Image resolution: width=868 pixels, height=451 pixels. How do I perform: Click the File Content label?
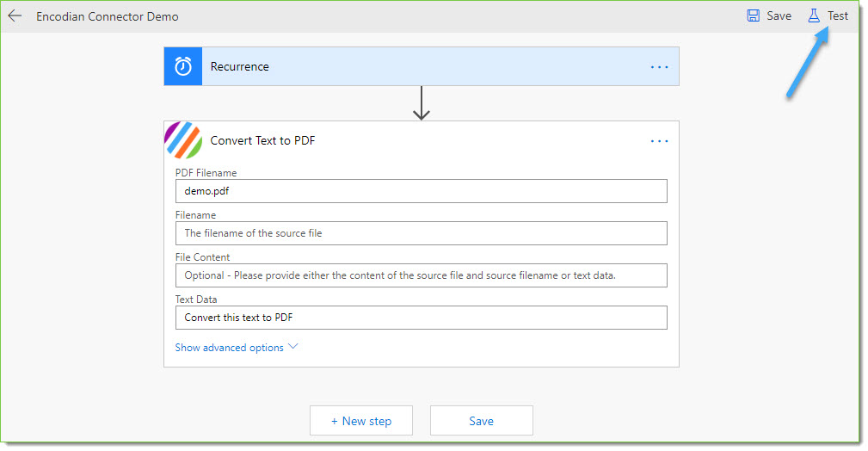(x=202, y=257)
